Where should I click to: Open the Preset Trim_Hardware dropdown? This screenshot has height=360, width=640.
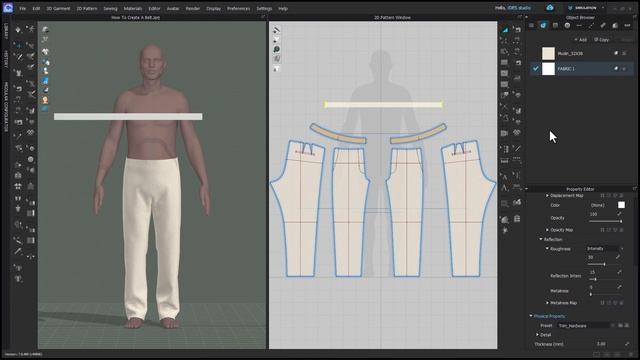[585, 326]
